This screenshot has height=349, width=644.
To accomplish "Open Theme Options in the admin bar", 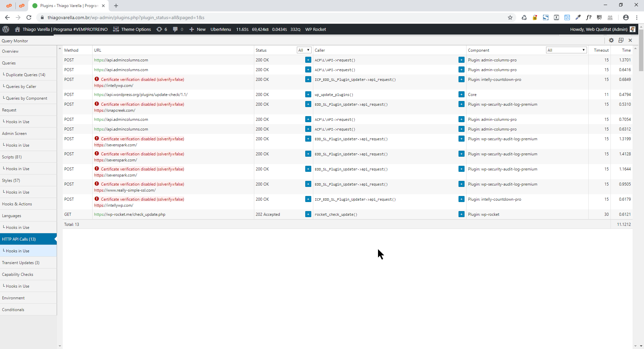I will pos(132,29).
